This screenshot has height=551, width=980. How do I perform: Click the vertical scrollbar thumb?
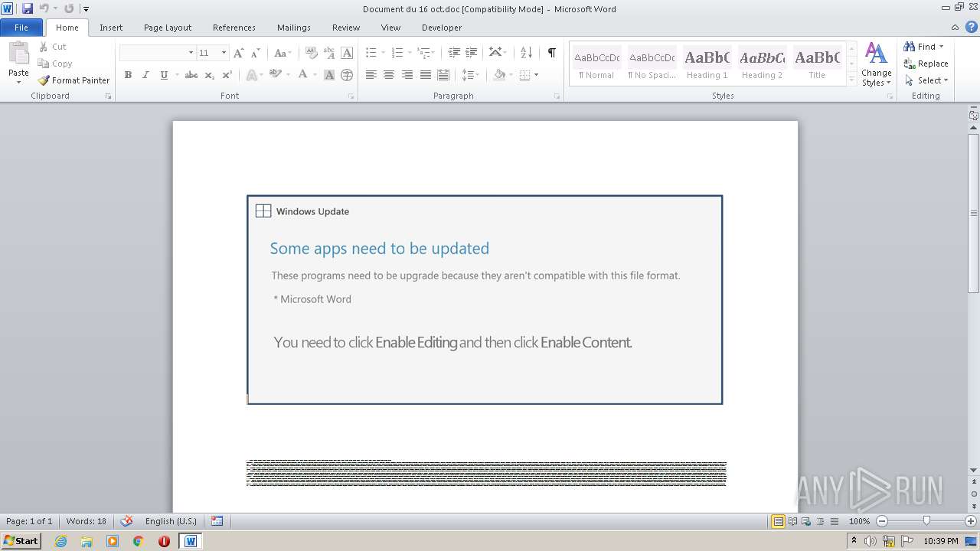(973, 213)
